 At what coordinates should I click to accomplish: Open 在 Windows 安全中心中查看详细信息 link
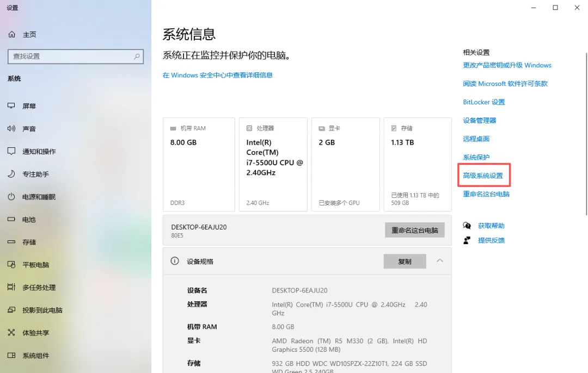coord(217,75)
